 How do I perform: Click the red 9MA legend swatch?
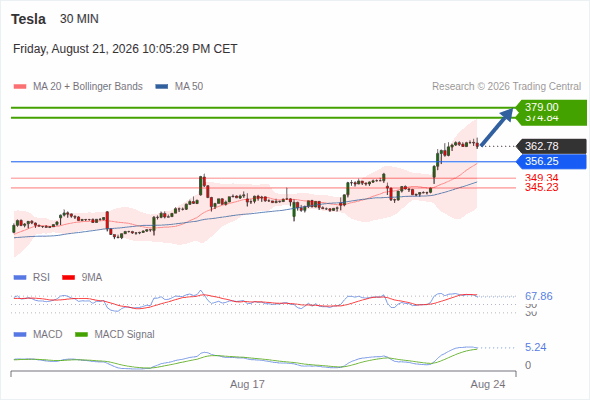[68, 278]
